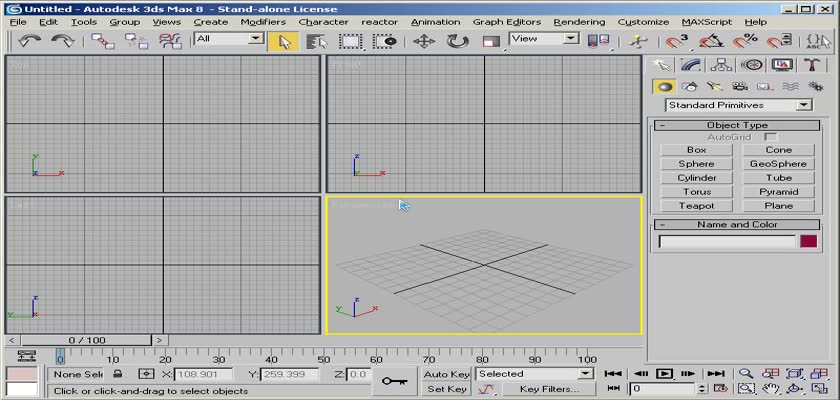Activate the Select and Move tool
Viewport: 840px width, 400px height.
click(424, 42)
